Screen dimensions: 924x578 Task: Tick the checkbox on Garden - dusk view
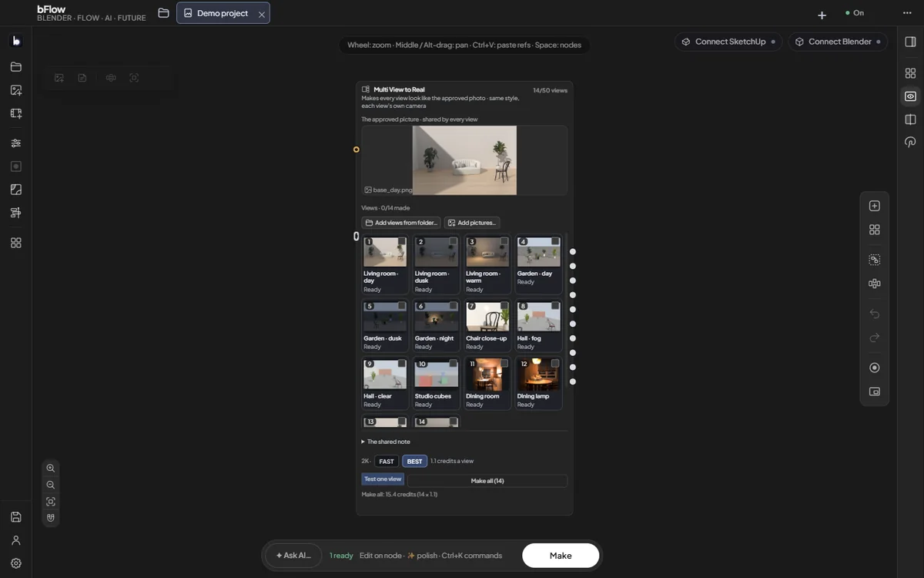coord(401,306)
